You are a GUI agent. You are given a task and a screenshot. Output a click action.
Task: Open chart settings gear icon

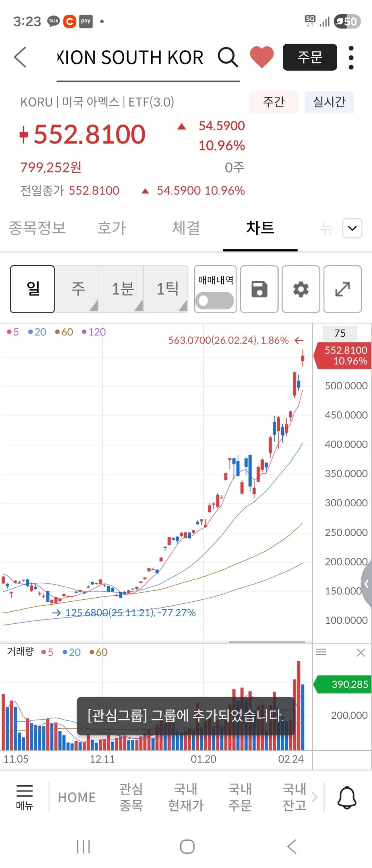tap(301, 289)
